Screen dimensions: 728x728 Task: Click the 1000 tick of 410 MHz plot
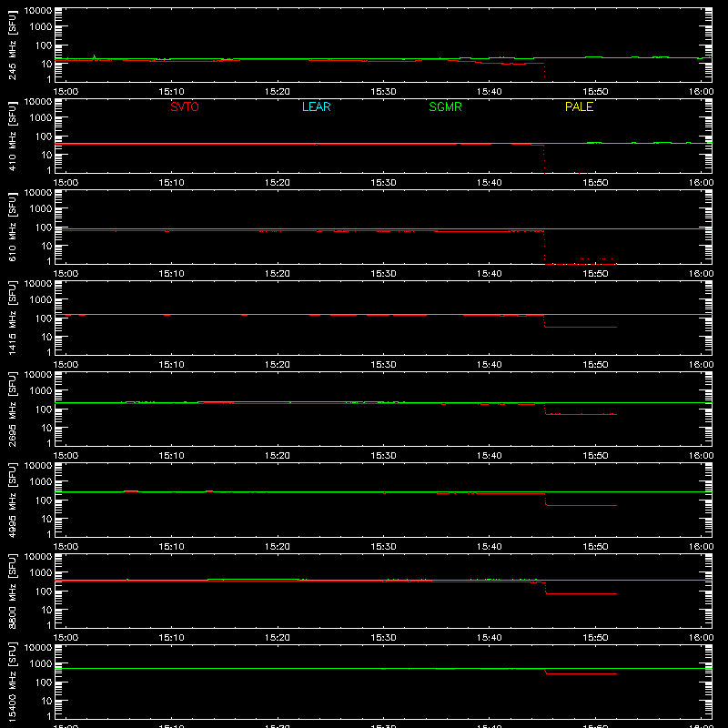click(x=41, y=117)
